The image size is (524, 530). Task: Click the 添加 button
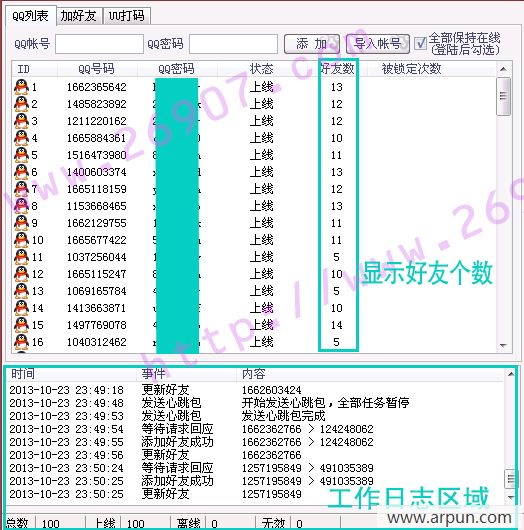pos(311,44)
